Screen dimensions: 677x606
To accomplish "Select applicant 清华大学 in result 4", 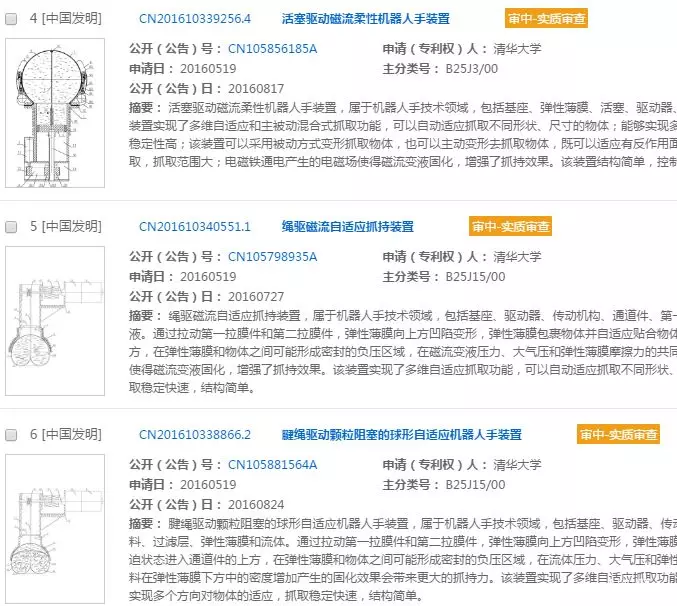I will click(x=517, y=49).
